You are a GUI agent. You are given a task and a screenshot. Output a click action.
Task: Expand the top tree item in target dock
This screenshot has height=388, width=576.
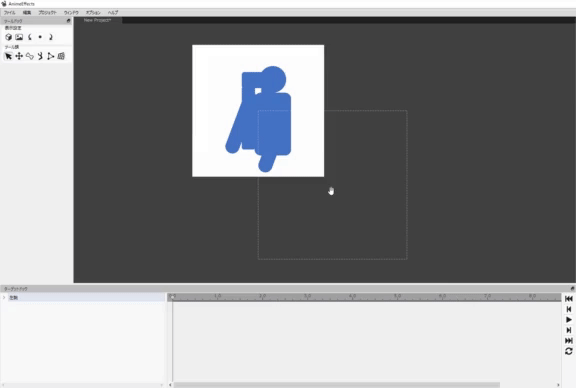[x=4, y=297]
